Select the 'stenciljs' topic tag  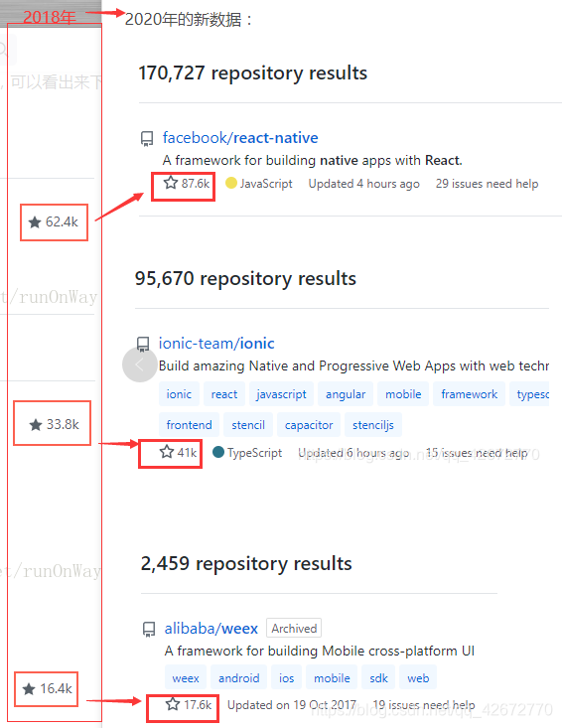pyautogui.click(x=373, y=425)
